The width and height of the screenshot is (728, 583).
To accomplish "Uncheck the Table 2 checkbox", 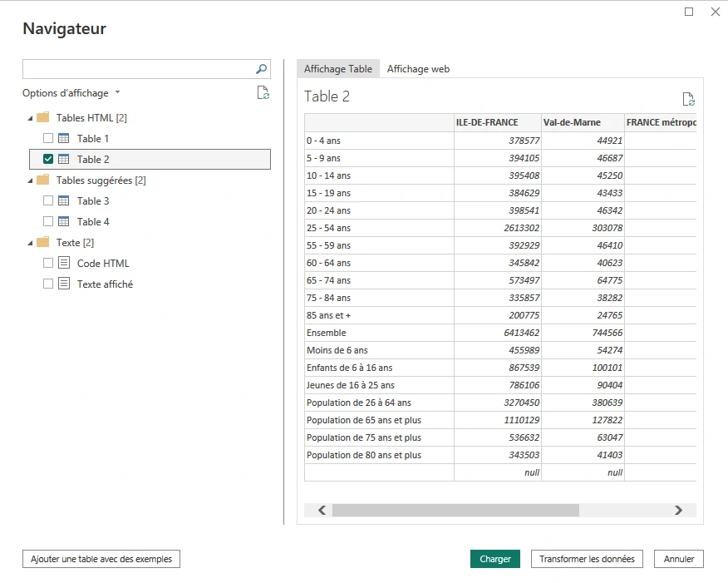I will point(48,160).
